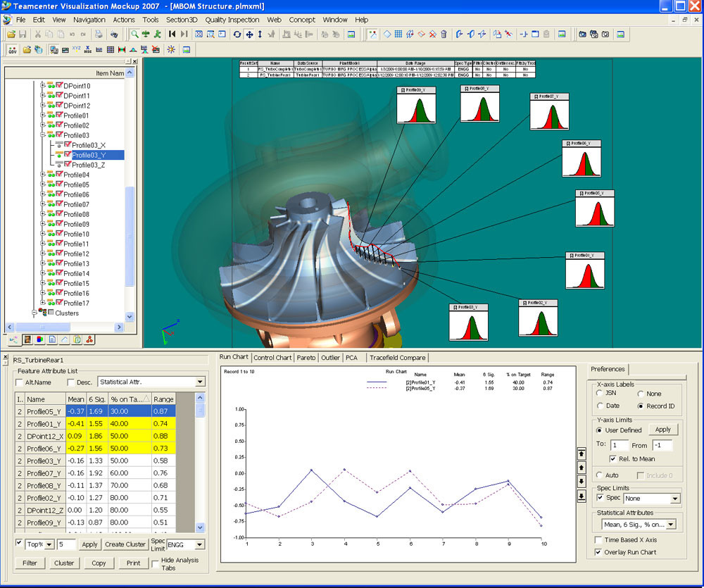Screen dimensions: 704x588
Task: Expand the Clusters tree node
Action: click(34, 313)
